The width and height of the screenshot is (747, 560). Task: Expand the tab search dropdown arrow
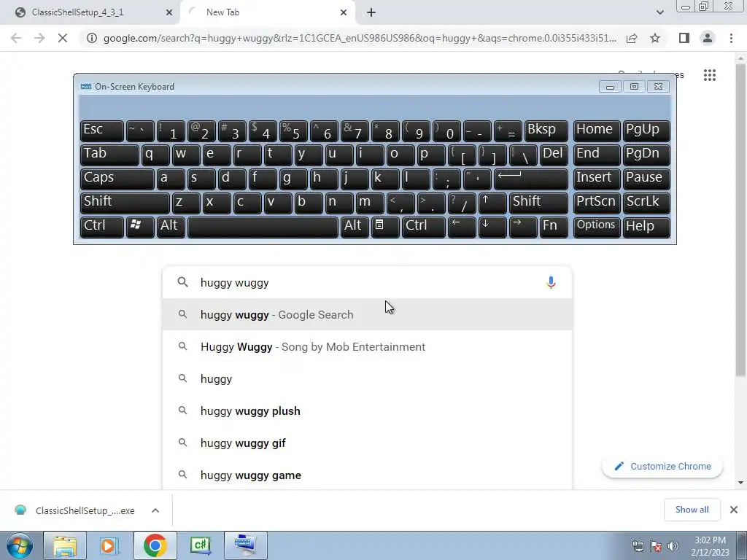(659, 12)
